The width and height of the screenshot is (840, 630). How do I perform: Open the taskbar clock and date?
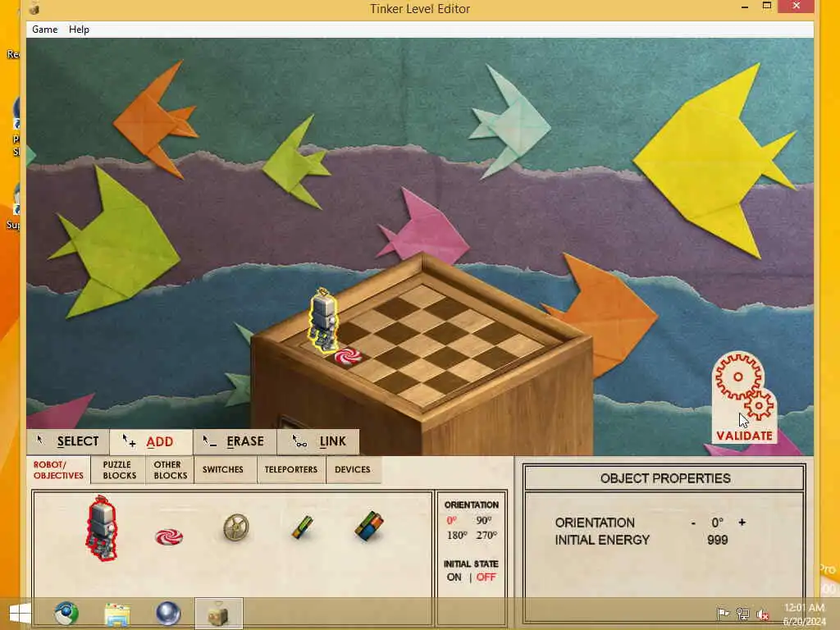point(804,614)
